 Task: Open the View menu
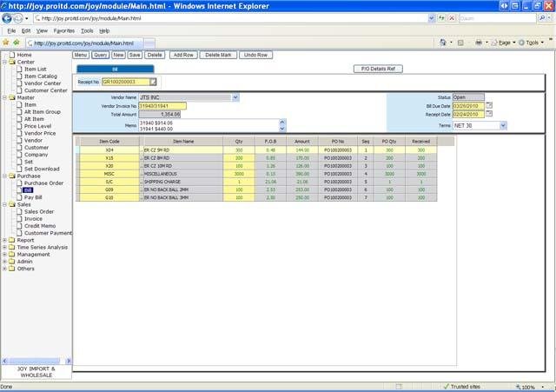pos(42,31)
